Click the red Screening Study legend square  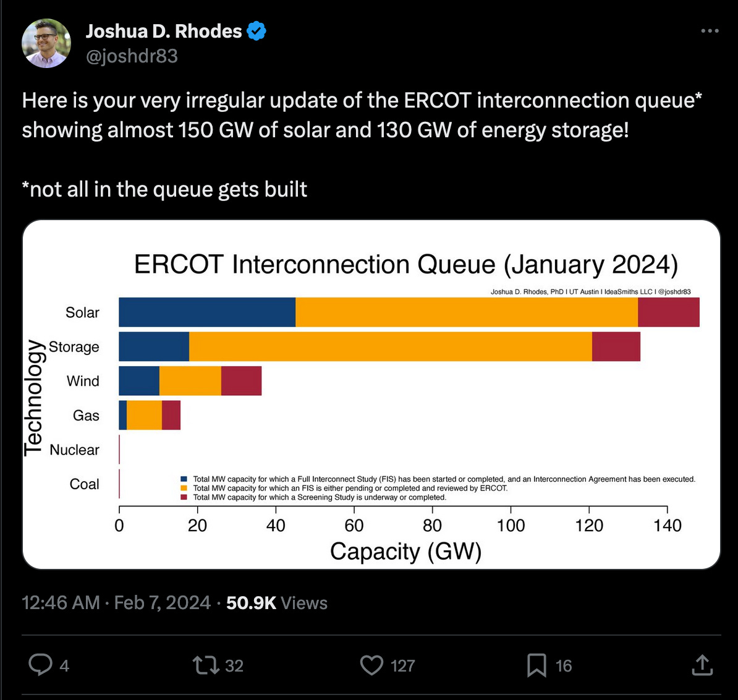183,497
